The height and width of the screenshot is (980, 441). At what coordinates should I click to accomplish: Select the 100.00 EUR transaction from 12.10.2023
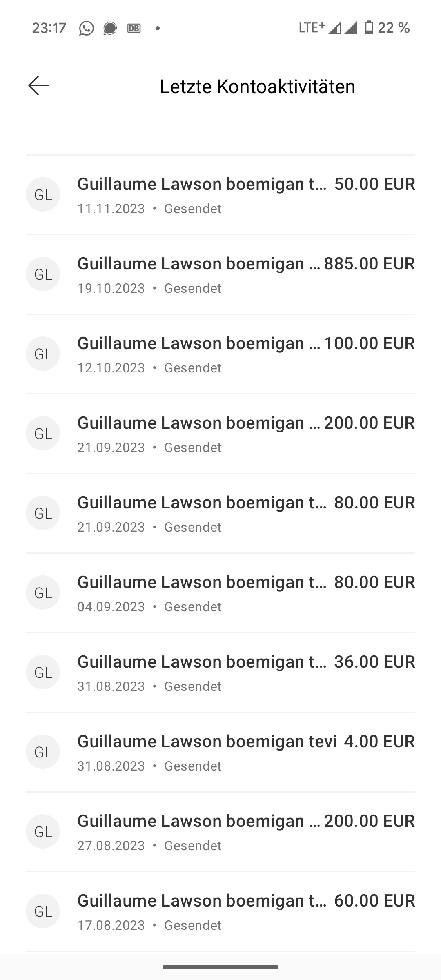click(x=220, y=354)
